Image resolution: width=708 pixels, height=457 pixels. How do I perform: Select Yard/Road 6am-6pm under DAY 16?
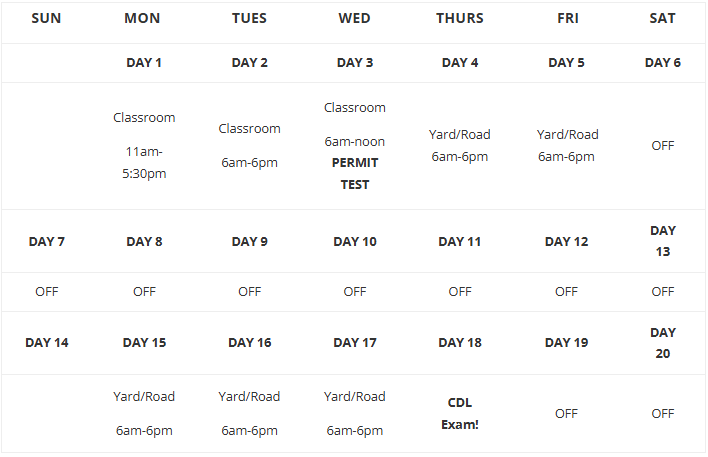(x=249, y=413)
